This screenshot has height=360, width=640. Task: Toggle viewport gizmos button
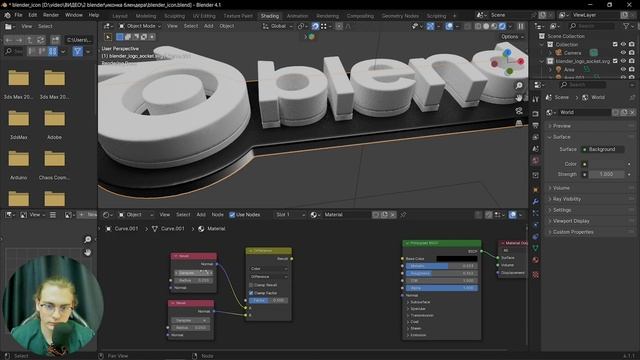[430, 26]
